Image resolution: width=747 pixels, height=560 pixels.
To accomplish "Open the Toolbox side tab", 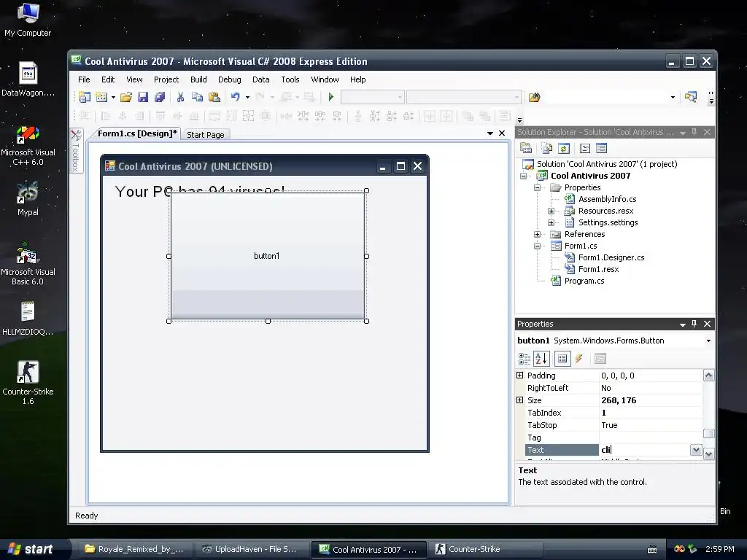I will tap(76, 150).
